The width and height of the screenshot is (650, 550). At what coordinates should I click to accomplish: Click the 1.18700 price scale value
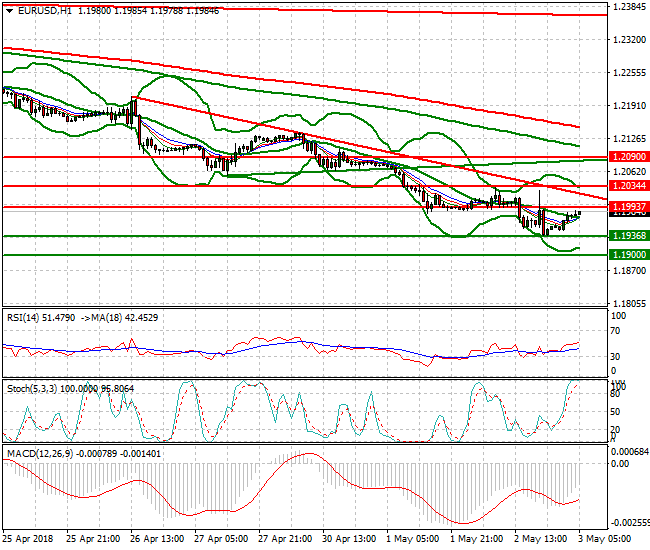pos(629,271)
